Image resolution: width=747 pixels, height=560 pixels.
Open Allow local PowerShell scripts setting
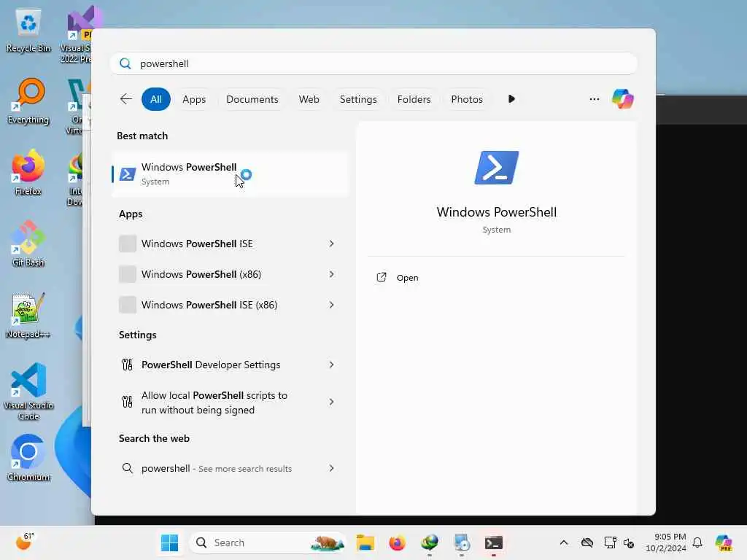pyautogui.click(x=230, y=402)
